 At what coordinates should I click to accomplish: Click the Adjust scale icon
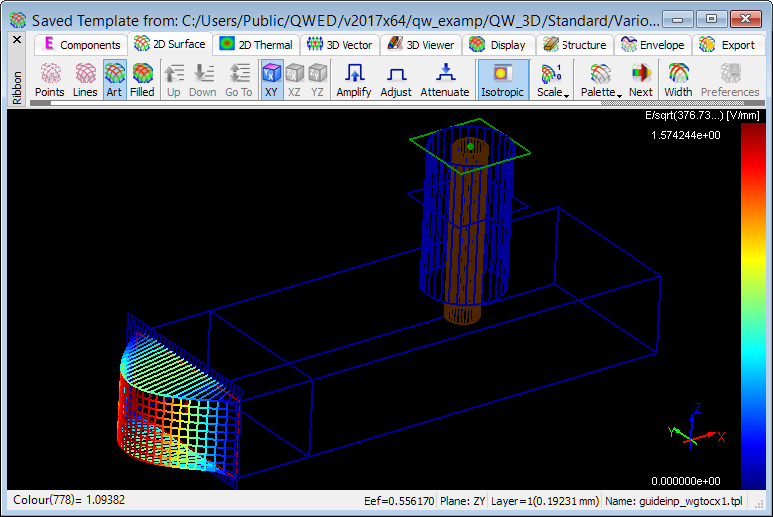[x=396, y=80]
